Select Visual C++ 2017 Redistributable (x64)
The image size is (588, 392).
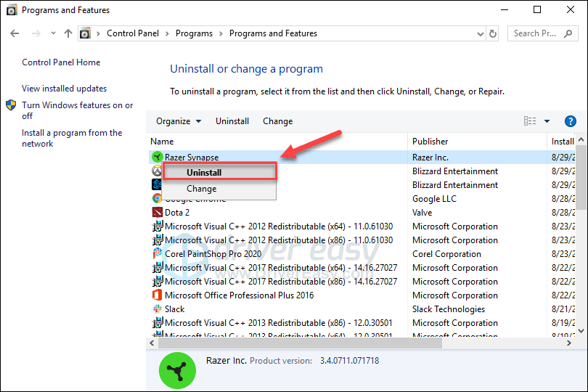(x=281, y=268)
